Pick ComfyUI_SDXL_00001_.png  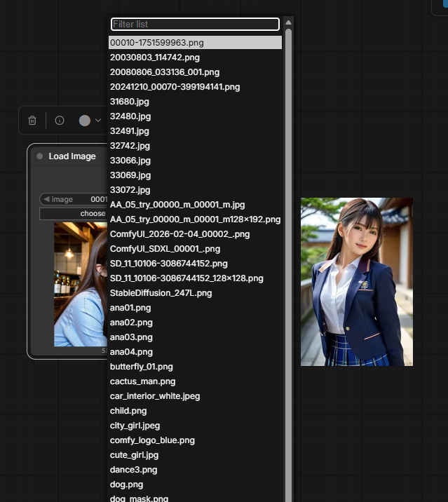[195, 249]
